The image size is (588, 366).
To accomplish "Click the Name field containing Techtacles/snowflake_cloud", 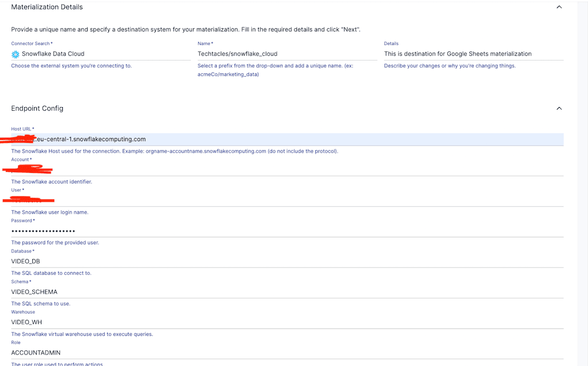I will (x=287, y=54).
